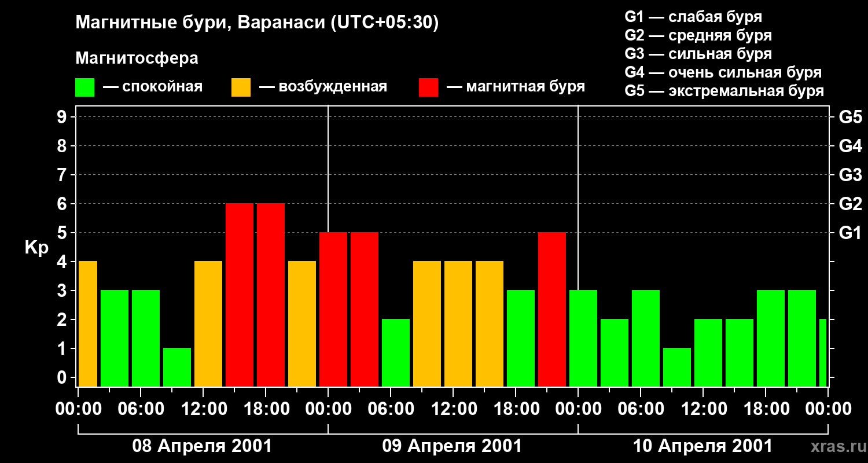This screenshot has width=868, height=463.
Task: Click the later red Kp 6 bar on 08 April
Action: (271, 295)
